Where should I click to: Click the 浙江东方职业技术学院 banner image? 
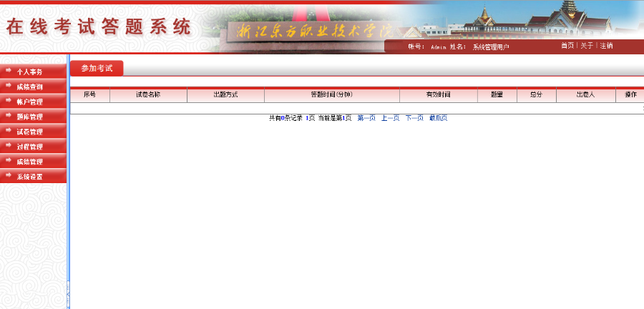click(x=314, y=31)
